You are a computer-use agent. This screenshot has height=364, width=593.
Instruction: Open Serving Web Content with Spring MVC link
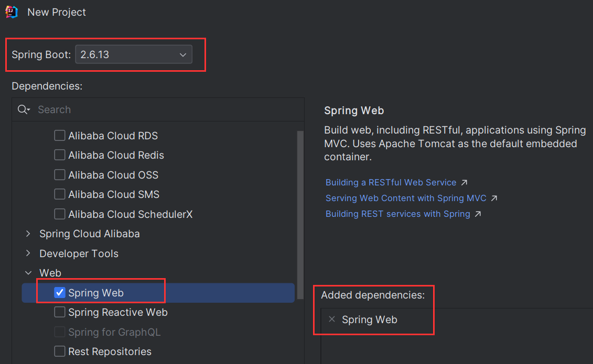406,198
